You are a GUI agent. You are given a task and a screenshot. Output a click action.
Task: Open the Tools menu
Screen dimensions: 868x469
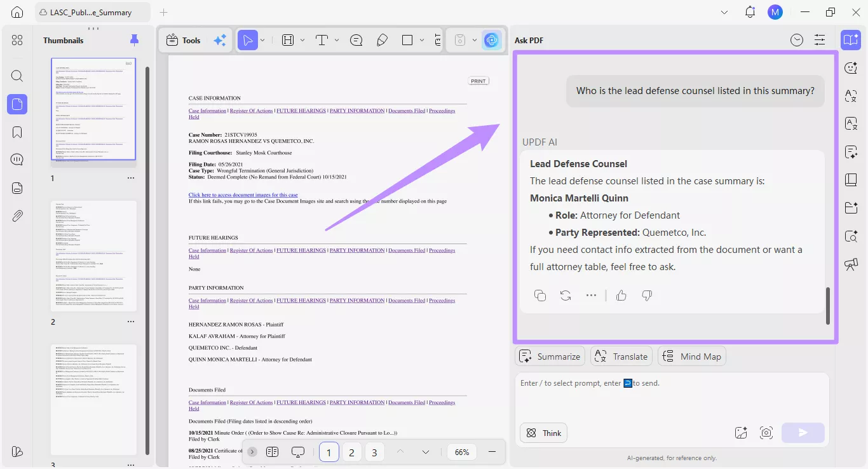pyautogui.click(x=183, y=40)
